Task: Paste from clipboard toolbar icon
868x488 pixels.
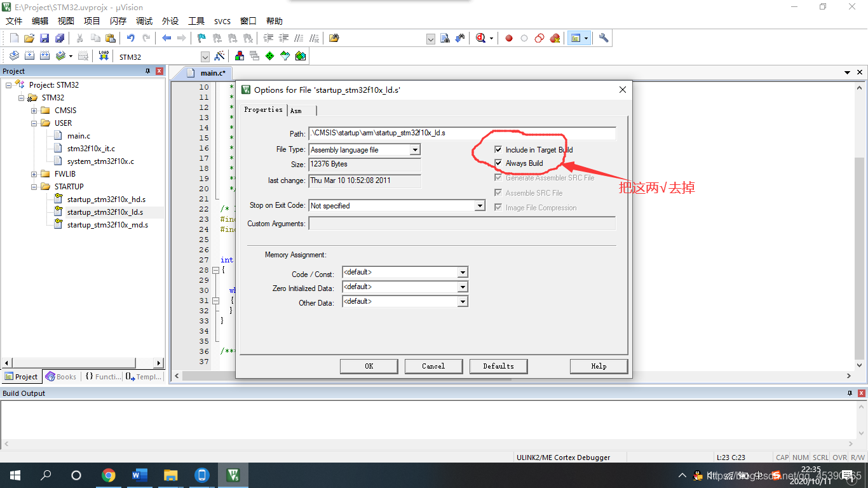Action: (x=111, y=38)
